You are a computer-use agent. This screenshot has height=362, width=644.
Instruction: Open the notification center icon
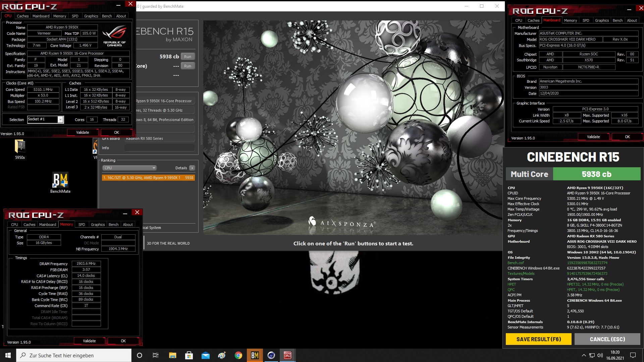coord(633,355)
